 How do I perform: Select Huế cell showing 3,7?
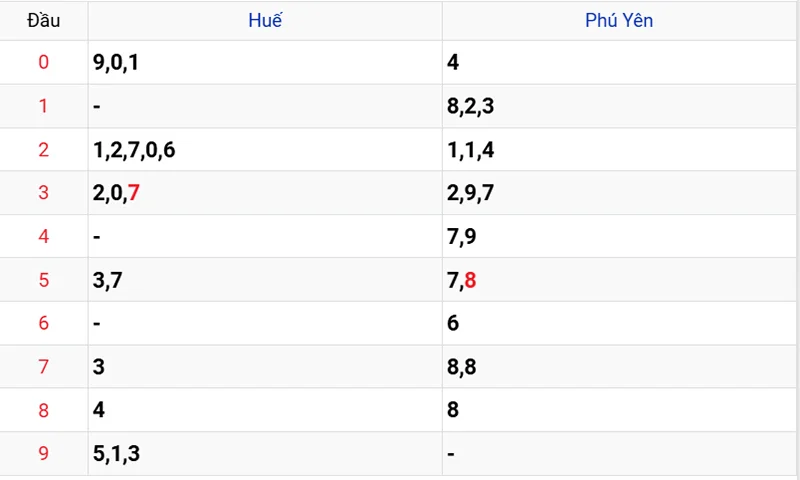click(265, 280)
